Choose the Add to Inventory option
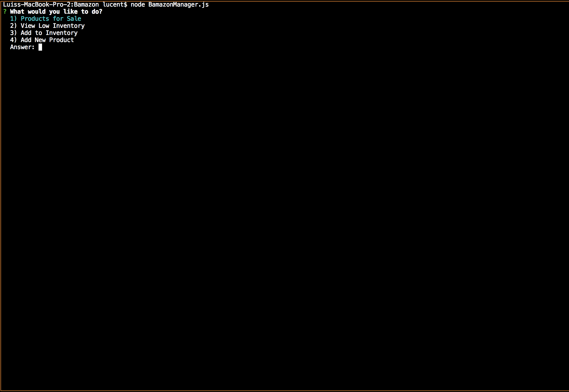 (49, 33)
